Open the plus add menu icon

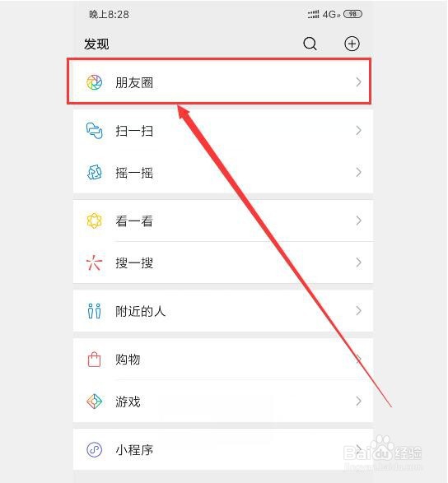coord(352,44)
